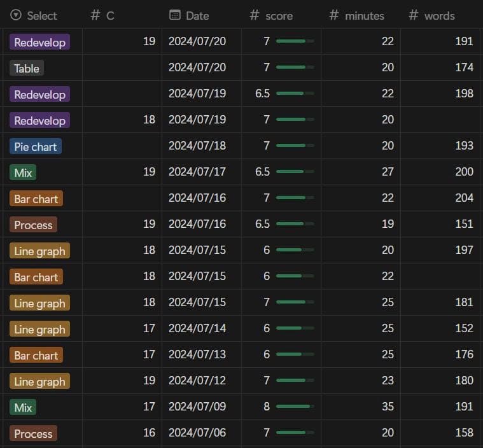Click the Process tag in the 151-words row
Image resolution: width=483 pixels, height=448 pixels.
pos(33,225)
